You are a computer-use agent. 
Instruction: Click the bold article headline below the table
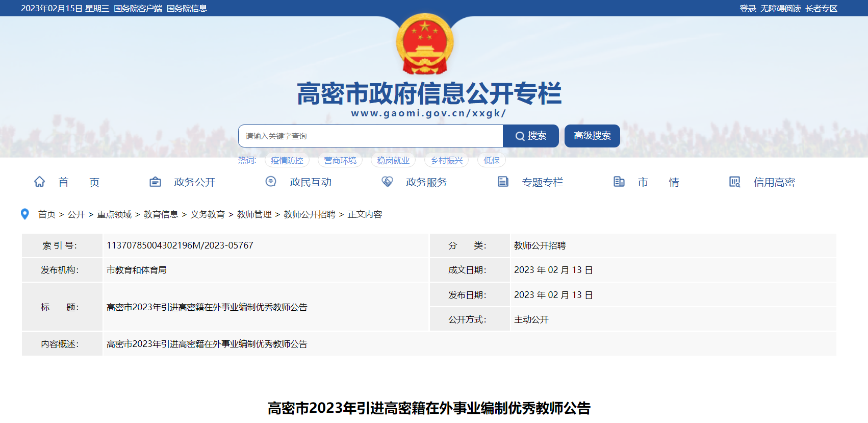point(429,408)
